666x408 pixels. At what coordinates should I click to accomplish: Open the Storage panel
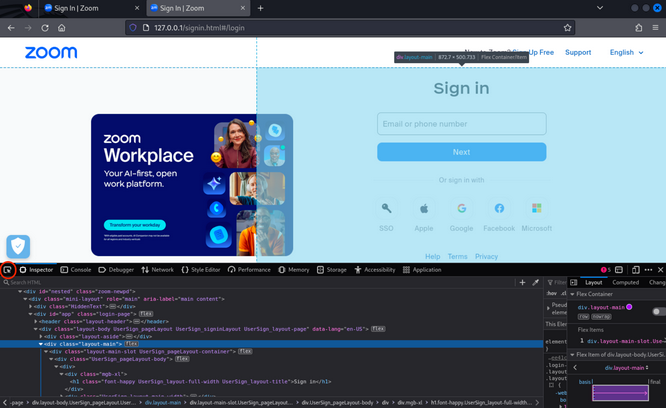coord(332,270)
